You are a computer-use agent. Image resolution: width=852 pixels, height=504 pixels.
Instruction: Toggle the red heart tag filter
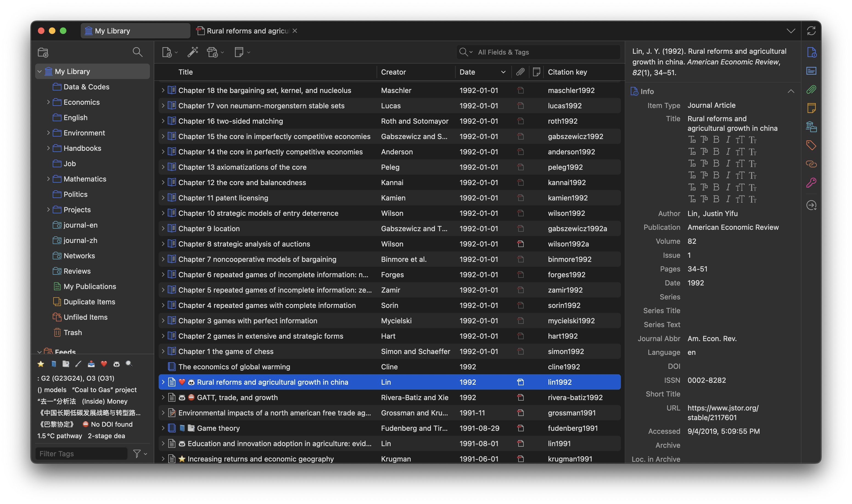coord(104,364)
